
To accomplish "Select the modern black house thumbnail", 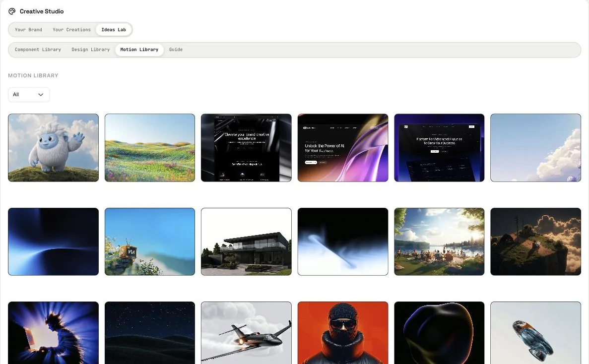I will pos(246,242).
